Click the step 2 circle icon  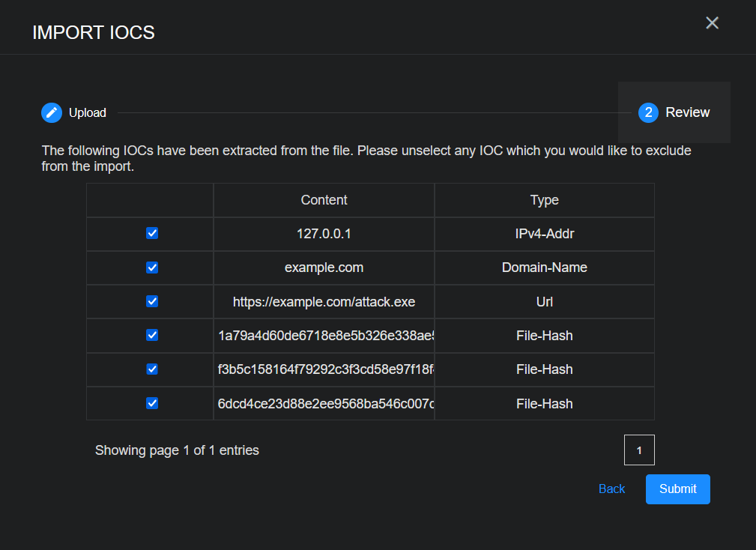pyautogui.click(x=648, y=112)
